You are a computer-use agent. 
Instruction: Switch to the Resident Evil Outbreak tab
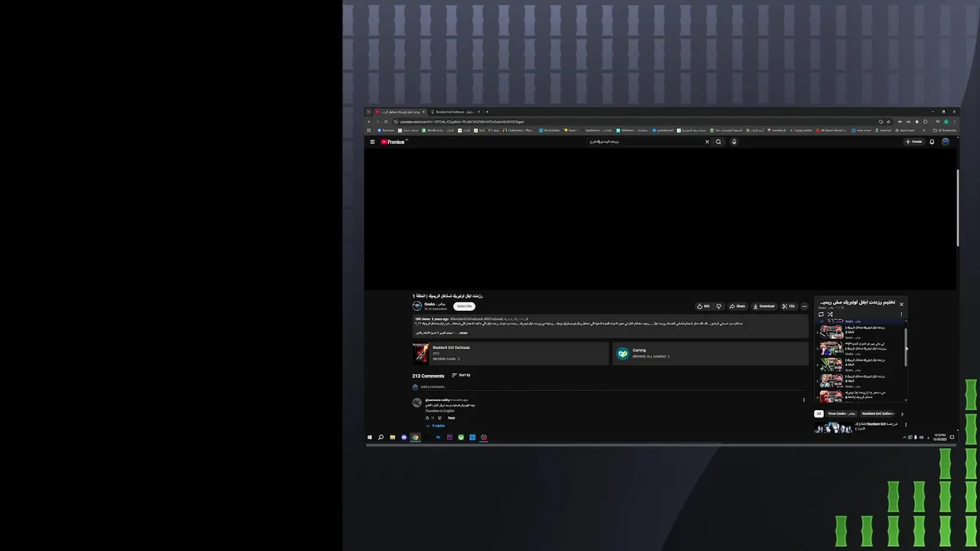tap(455, 112)
